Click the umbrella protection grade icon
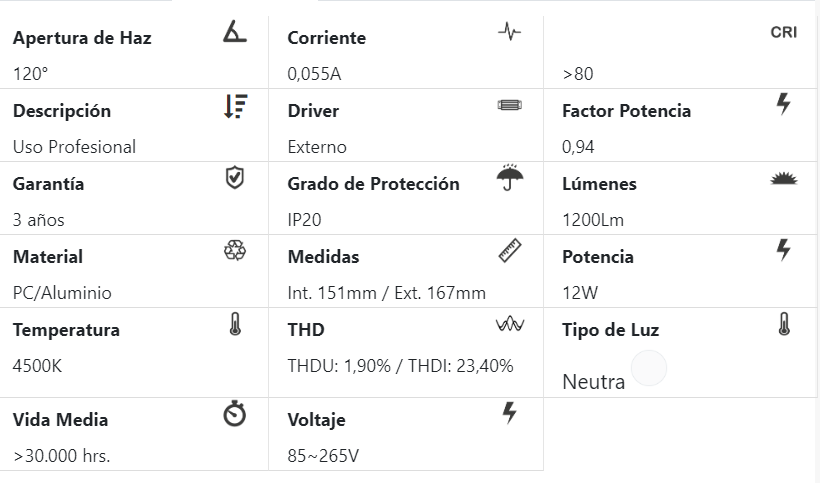This screenshot has width=820, height=483. (510, 178)
